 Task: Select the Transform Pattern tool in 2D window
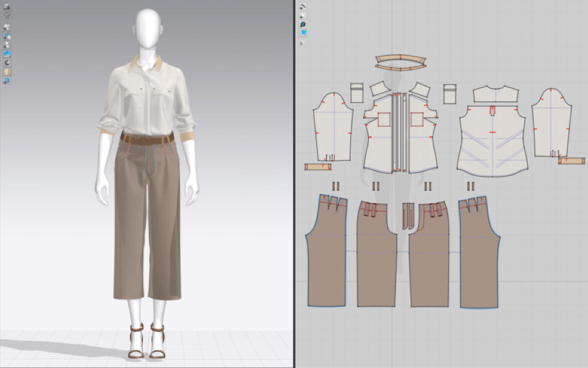(x=304, y=14)
